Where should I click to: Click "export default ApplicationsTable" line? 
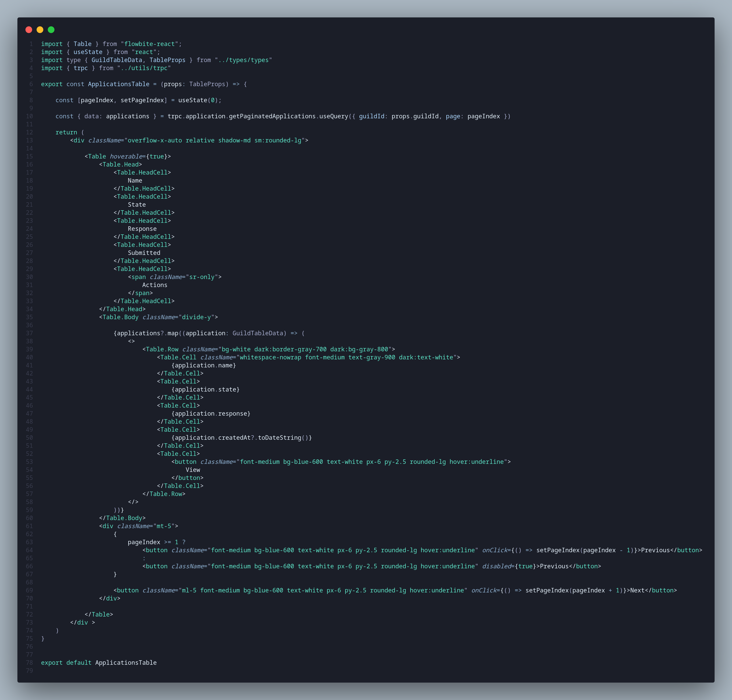pos(98,663)
